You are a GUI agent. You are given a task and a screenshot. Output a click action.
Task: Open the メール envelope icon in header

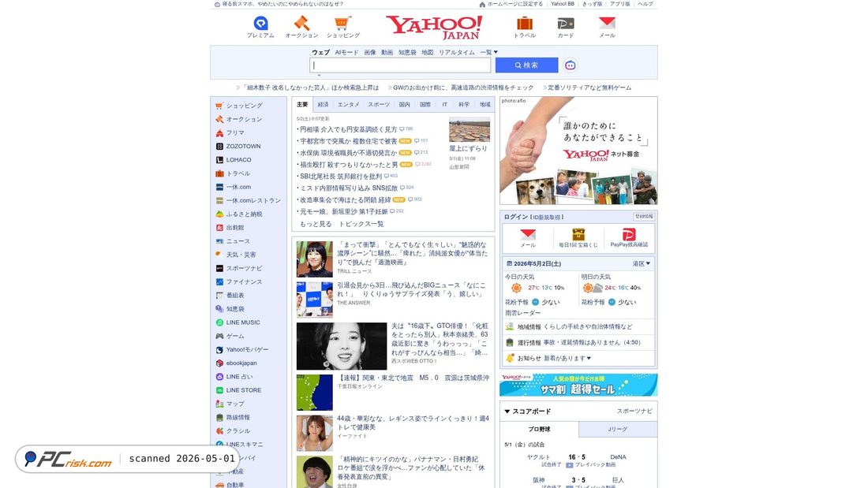pos(607,23)
